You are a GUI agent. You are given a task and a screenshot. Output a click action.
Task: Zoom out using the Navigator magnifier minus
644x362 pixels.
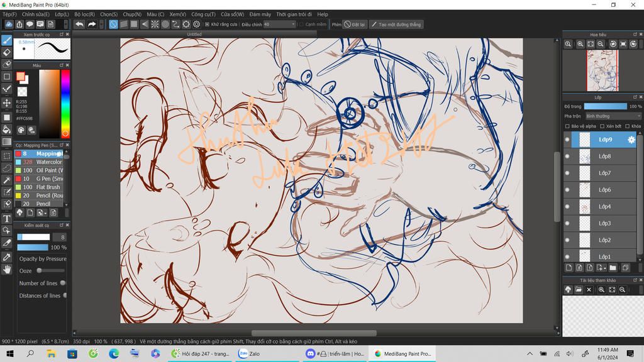click(x=601, y=44)
